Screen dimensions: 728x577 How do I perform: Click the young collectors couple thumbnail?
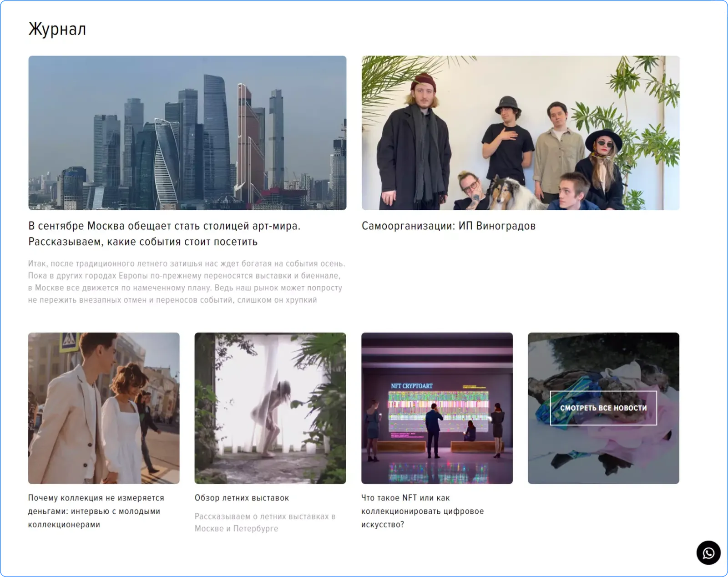104,408
